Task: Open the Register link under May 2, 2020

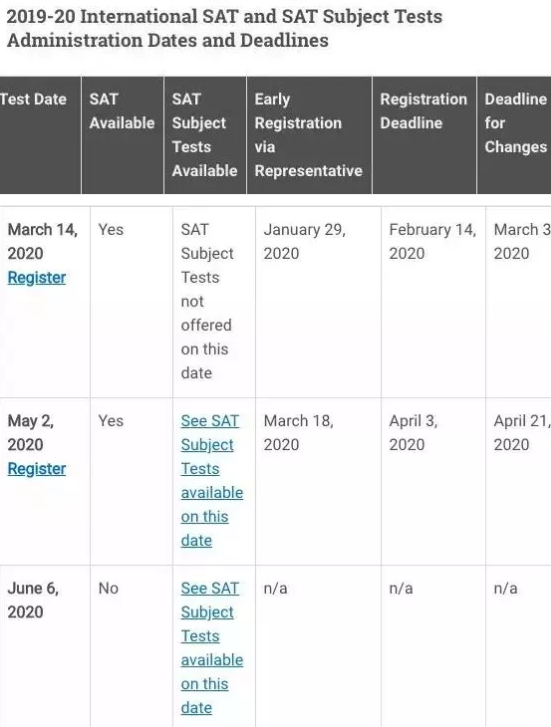Action: [37, 469]
